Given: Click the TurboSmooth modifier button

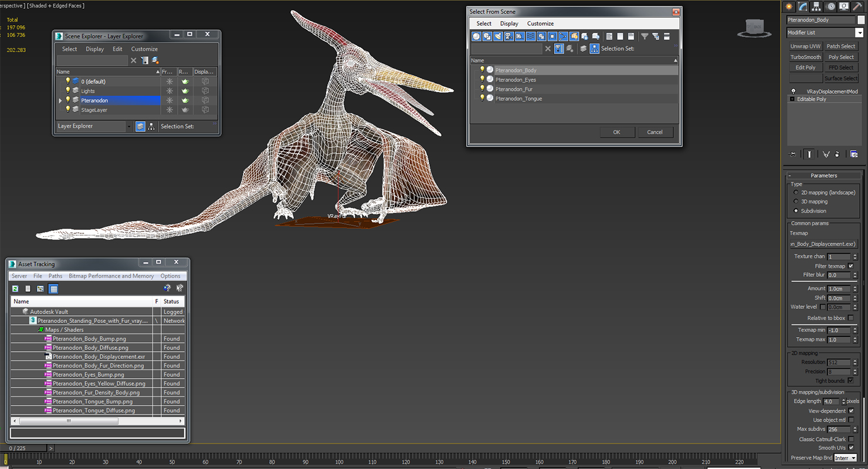Looking at the screenshot, I should [x=805, y=57].
